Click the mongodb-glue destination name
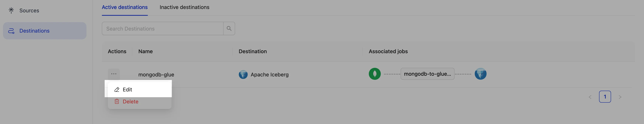This screenshot has height=124, width=644. (156, 75)
